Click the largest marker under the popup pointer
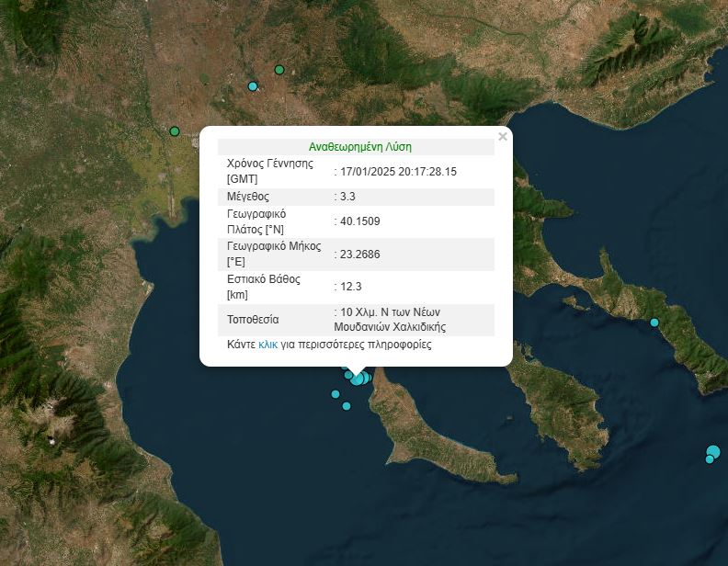This screenshot has width=728, height=566. [x=358, y=379]
